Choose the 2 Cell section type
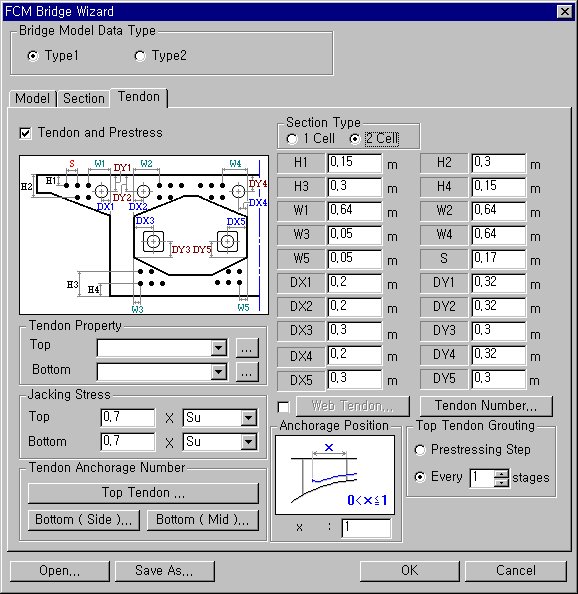The width and height of the screenshot is (578, 594). (355, 139)
